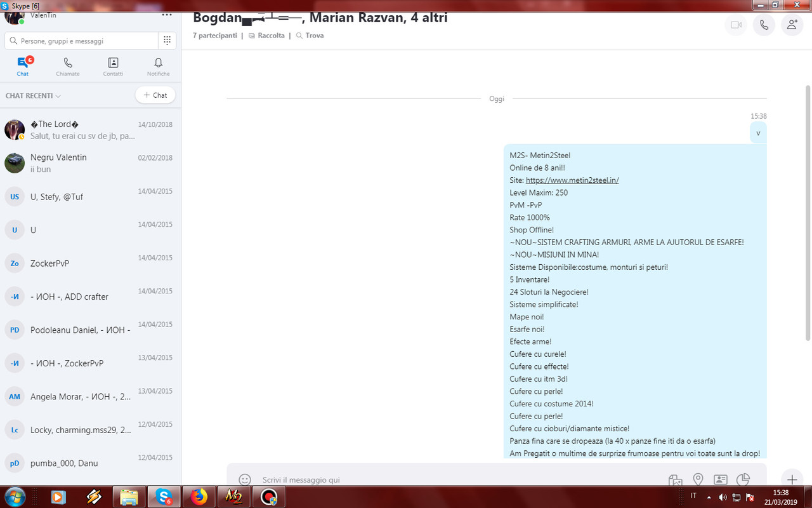Open the Locky, charming.mss29 chat
This screenshot has height=508, width=812.
pos(90,430)
